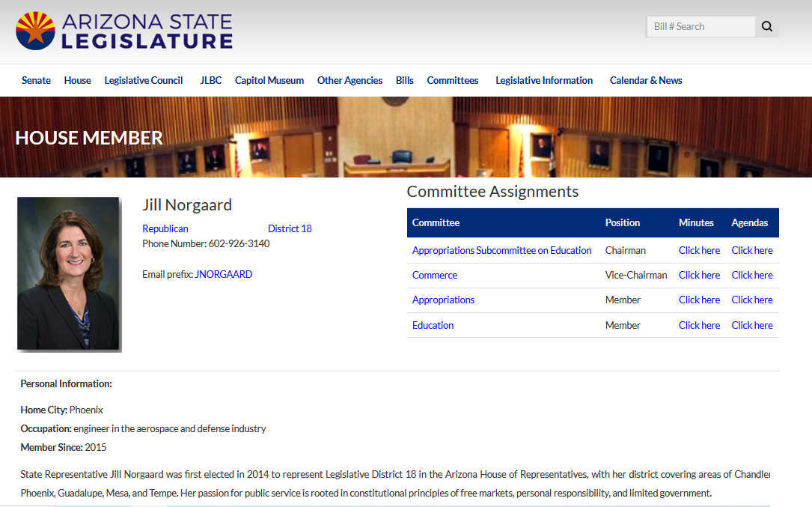Open the House menu
This screenshot has width=812, height=507.
click(x=78, y=80)
